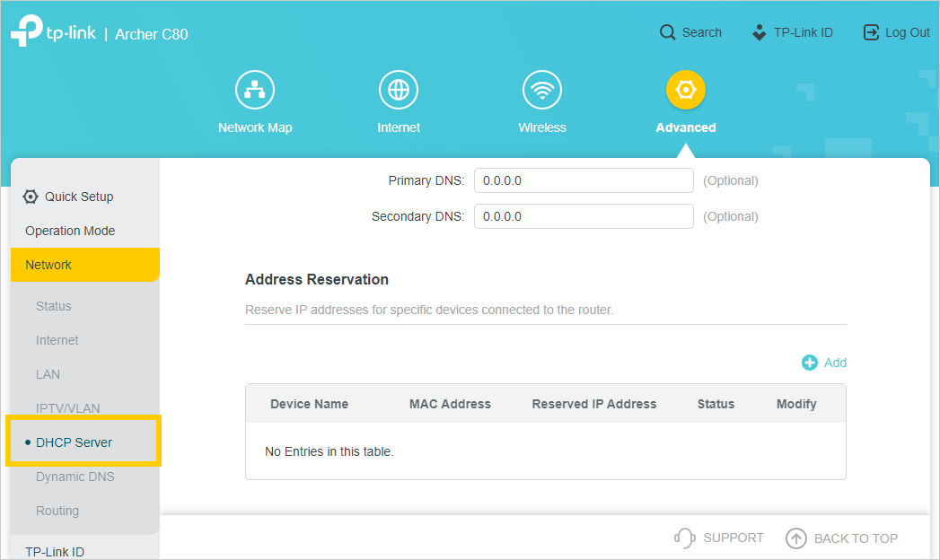Select the Wireless wifi icon

click(542, 91)
